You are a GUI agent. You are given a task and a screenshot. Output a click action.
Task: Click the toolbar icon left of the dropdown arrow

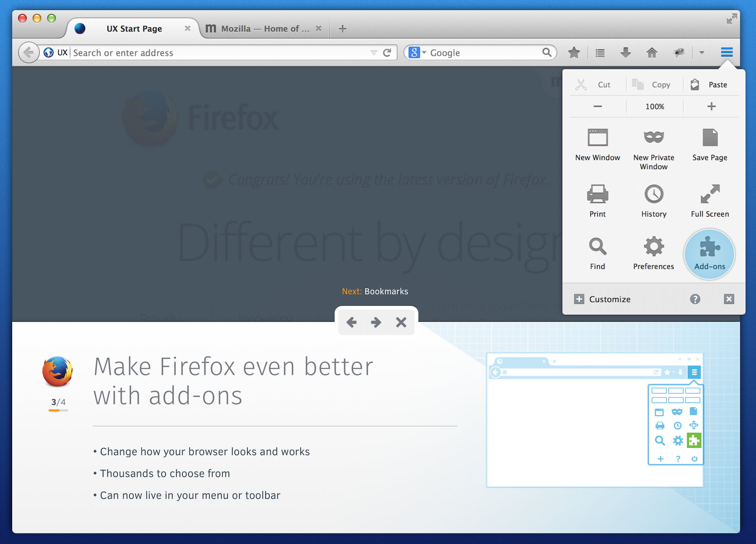(679, 53)
